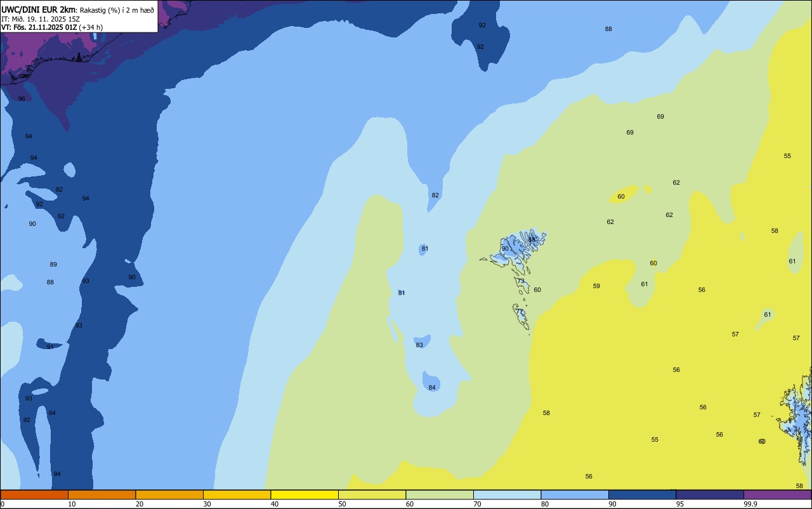
Task: Click the humidity value '91' on the map
Action: 50,347
